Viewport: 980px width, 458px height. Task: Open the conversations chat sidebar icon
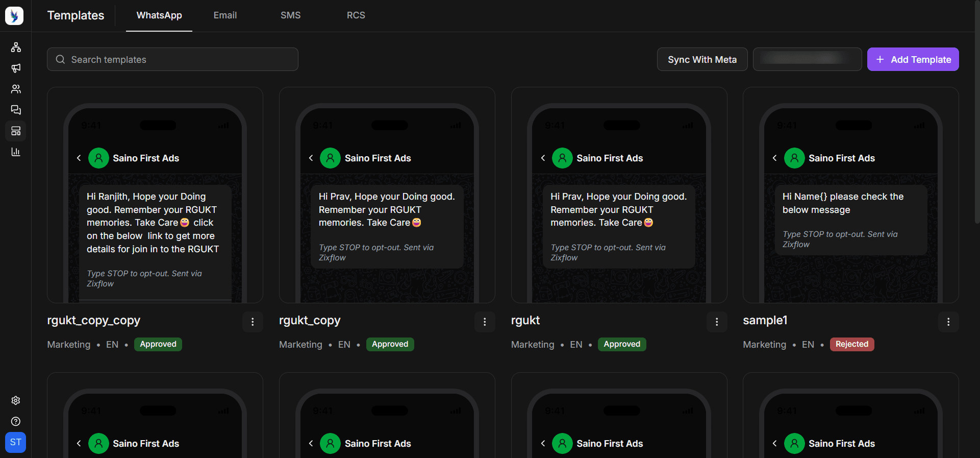point(16,110)
